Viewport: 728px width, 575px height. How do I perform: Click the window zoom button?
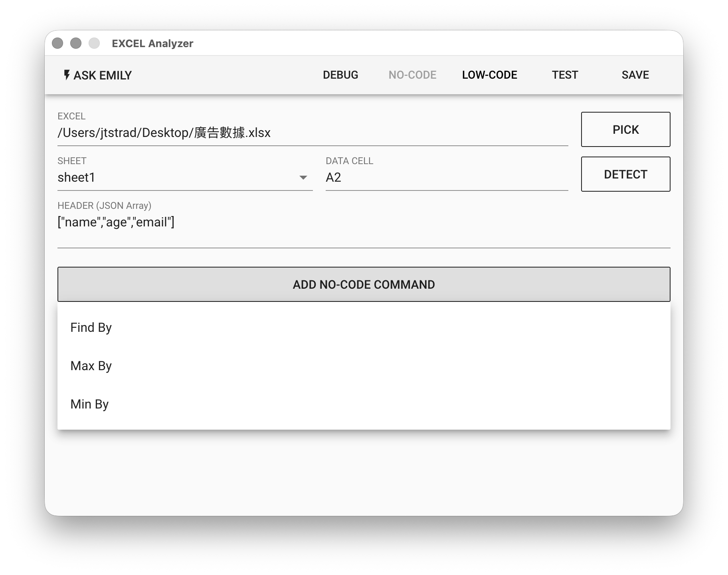[x=94, y=43]
